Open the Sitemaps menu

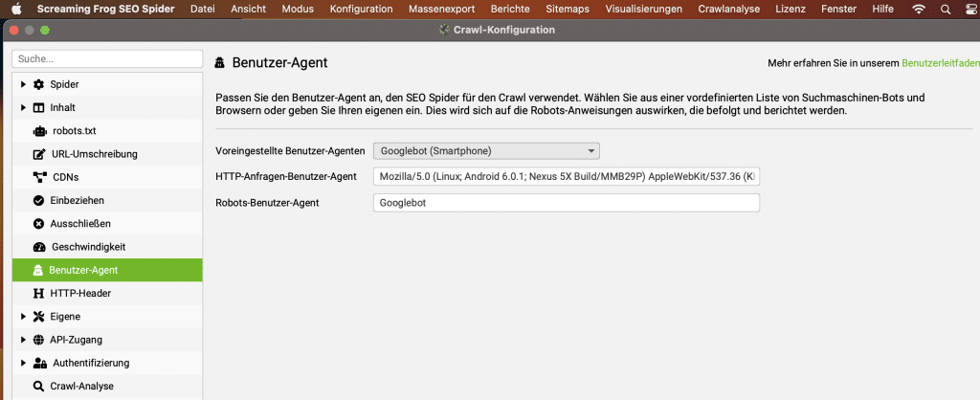point(567,9)
